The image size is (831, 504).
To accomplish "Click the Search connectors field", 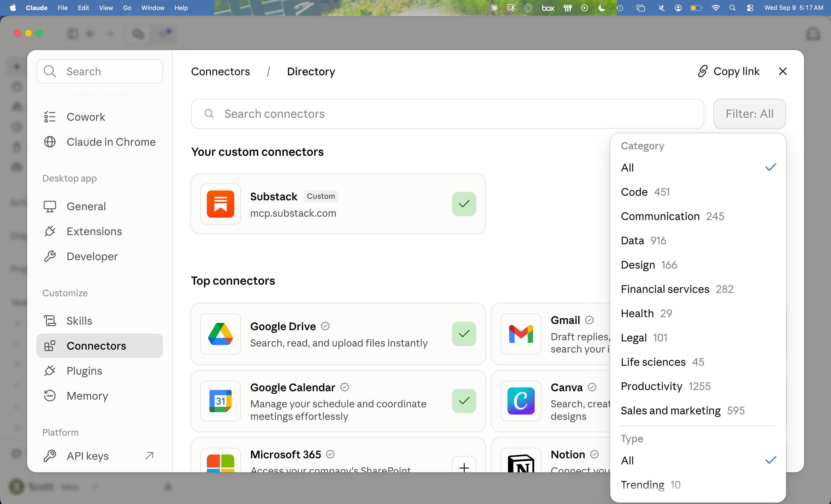I will (448, 114).
